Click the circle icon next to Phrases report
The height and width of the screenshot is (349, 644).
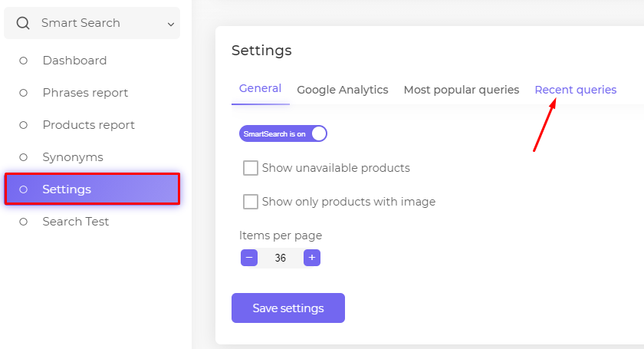[x=24, y=93]
